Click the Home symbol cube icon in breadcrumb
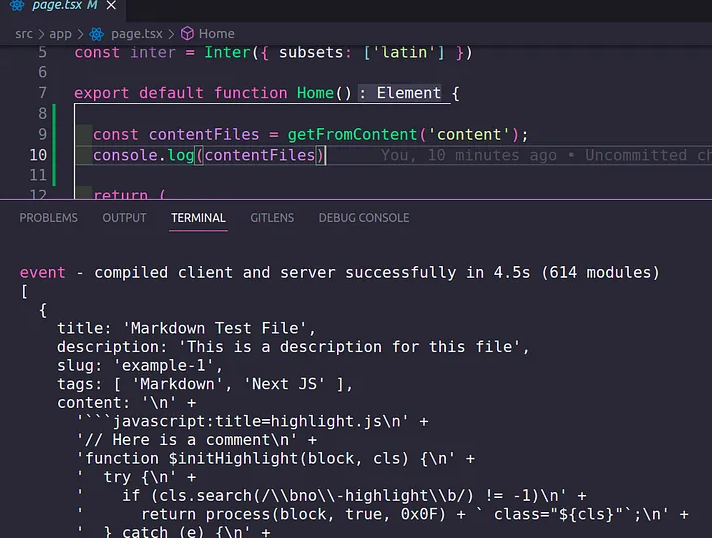The width and height of the screenshot is (712, 538). tap(186, 33)
